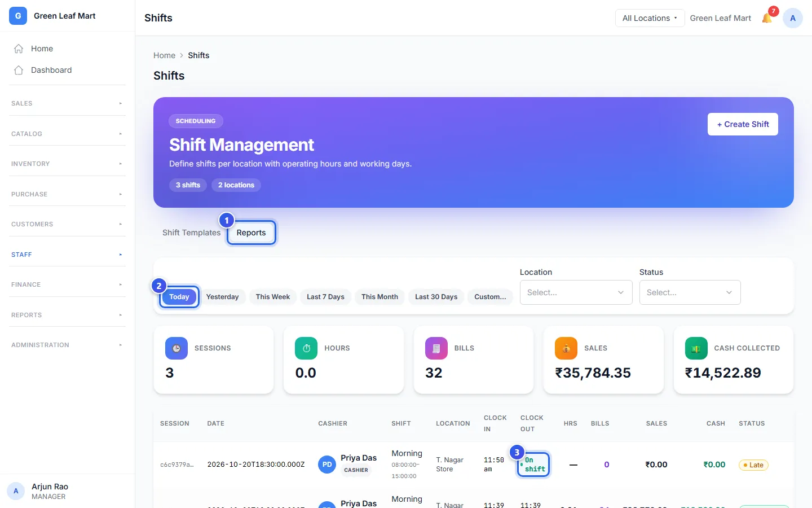This screenshot has height=508, width=812.
Task: Expand the Finance sidebar section
Action: 68,284
